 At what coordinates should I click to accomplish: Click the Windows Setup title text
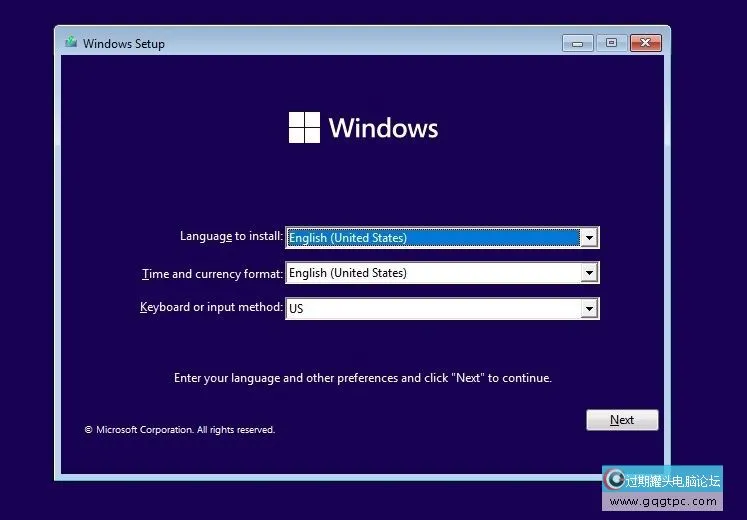[x=124, y=44]
